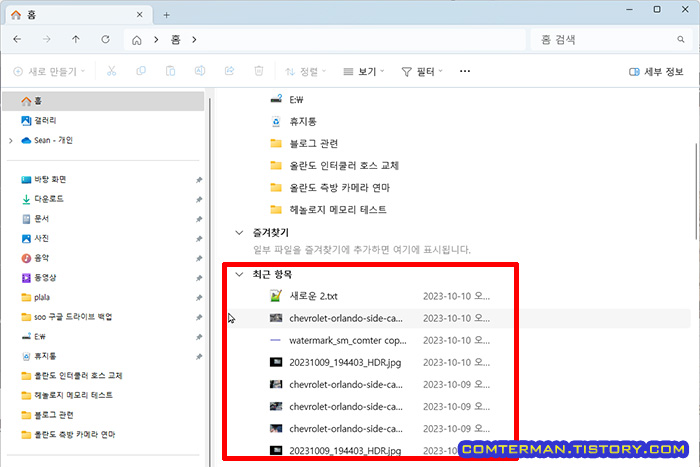Open the 새로 만들기 dropdown
700x467 pixels.
tap(49, 71)
